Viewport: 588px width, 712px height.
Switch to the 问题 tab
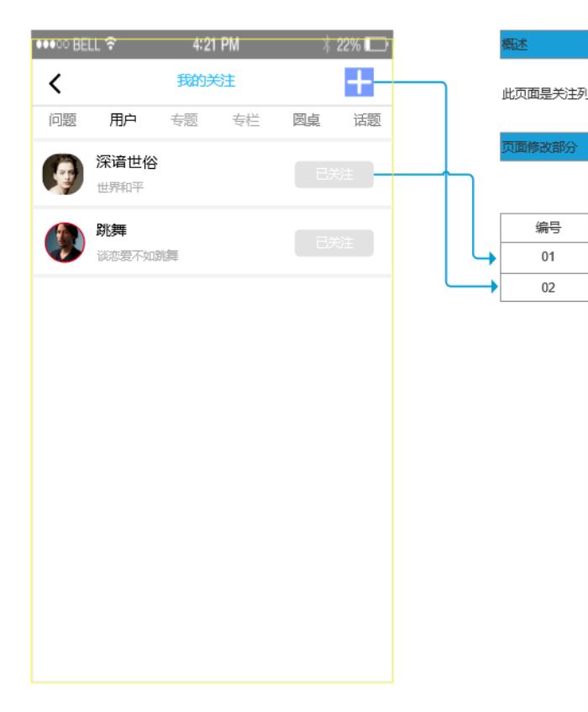coord(63,120)
